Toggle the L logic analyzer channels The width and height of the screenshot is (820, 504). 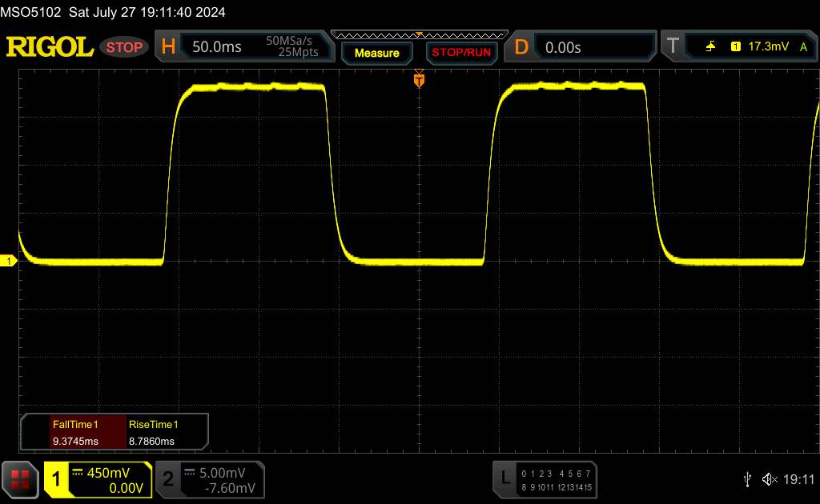pos(504,479)
